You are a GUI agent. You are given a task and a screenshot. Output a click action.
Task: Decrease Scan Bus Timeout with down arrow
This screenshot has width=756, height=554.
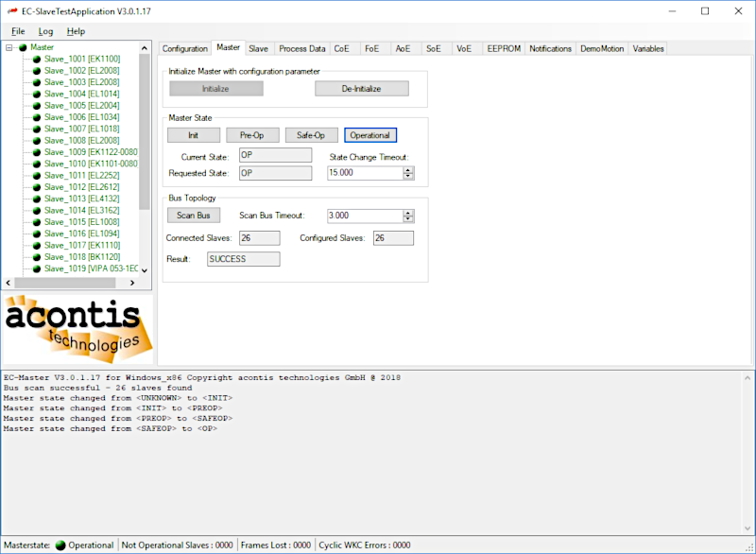pos(408,219)
